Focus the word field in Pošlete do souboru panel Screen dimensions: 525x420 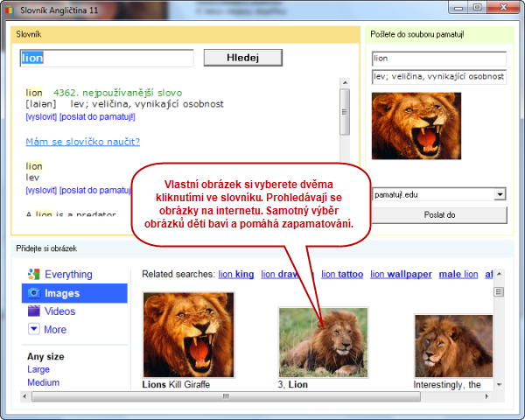coord(439,59)
